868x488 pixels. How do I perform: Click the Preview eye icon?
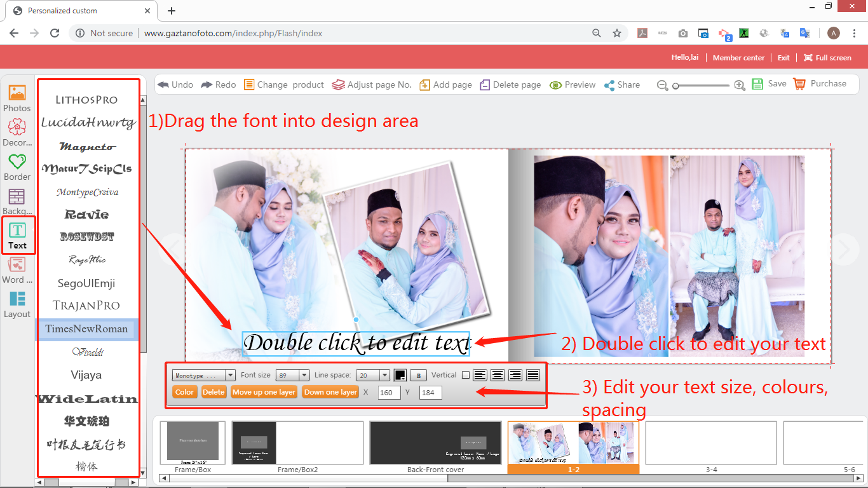pyautogui.click(x=555, y=85)
